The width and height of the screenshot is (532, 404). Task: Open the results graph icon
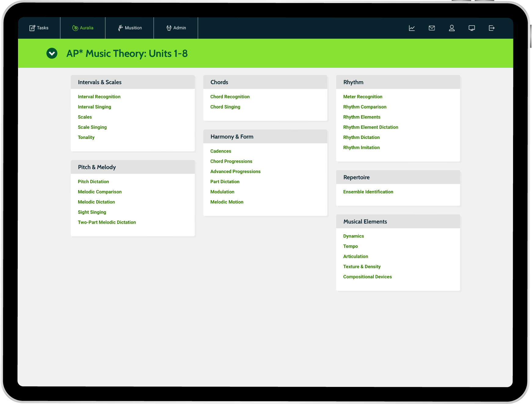(x=412, y=28)
